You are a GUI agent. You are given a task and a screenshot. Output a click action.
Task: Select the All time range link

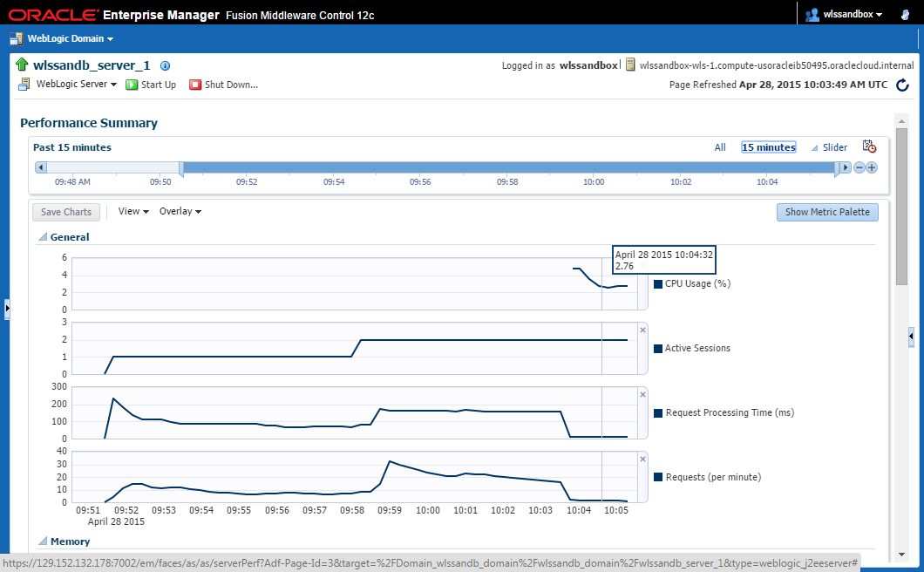[x=720, y=147]
